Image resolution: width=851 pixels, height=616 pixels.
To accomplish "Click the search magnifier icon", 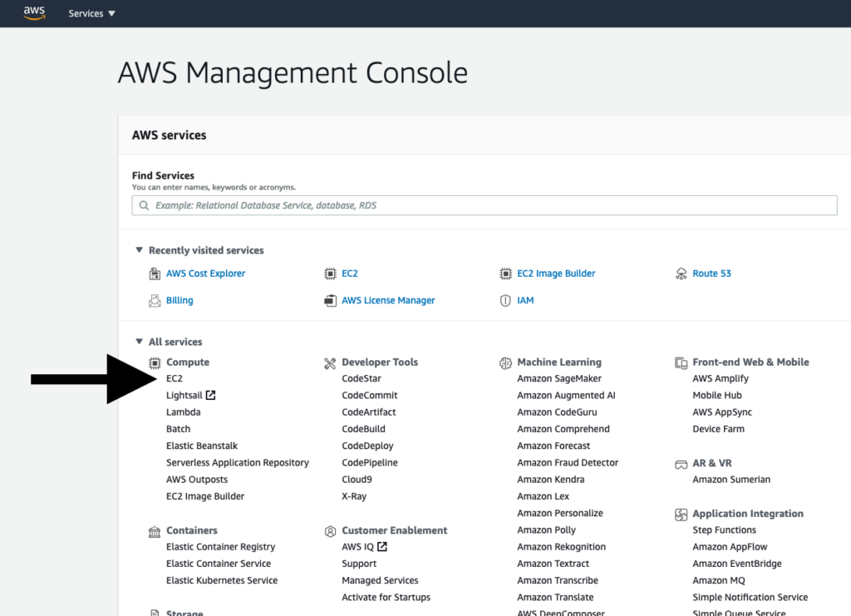I will [x=144, y=205].
